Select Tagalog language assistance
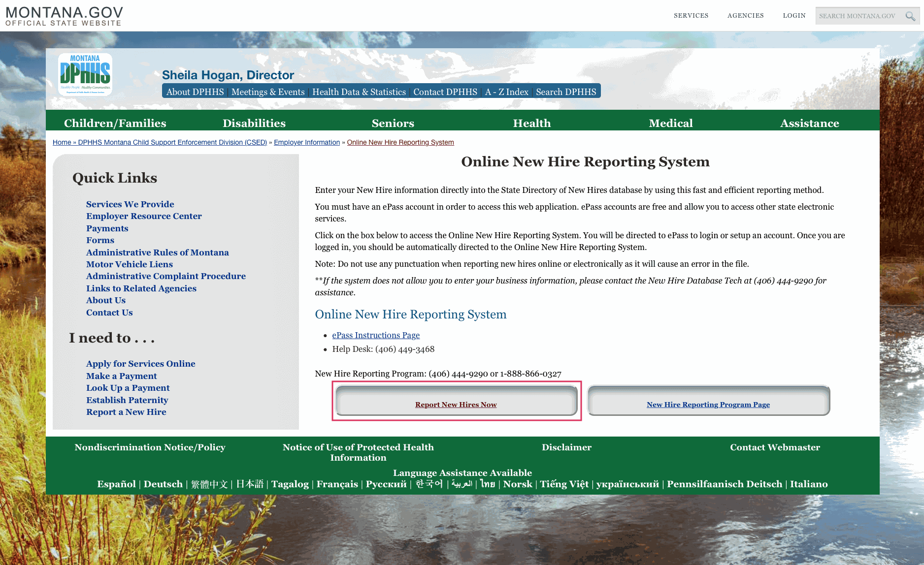Image resolution: width=924 pixels, height=565 pixels. (290, 484)
